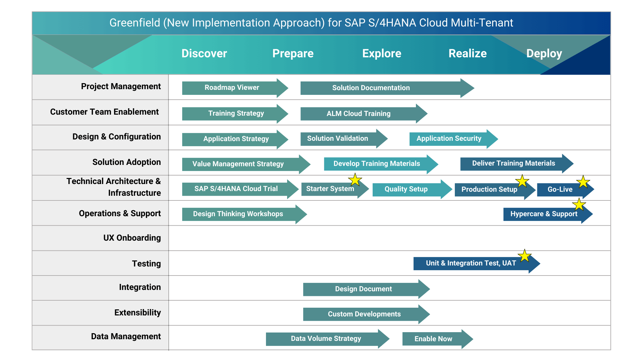Image resolution: width=644 pixels, height=362 pixels.
Task: Select the Project Management row label
Action: tap(121, 86)
